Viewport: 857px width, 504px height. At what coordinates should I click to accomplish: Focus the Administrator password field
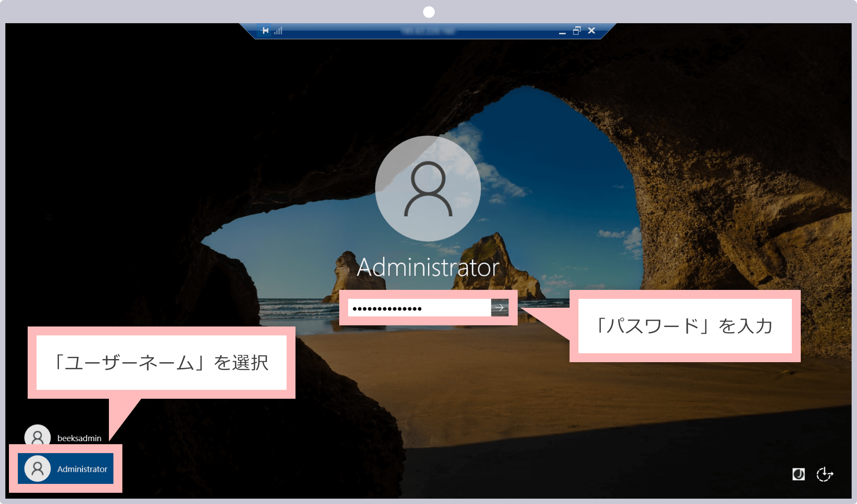(419, 308)
